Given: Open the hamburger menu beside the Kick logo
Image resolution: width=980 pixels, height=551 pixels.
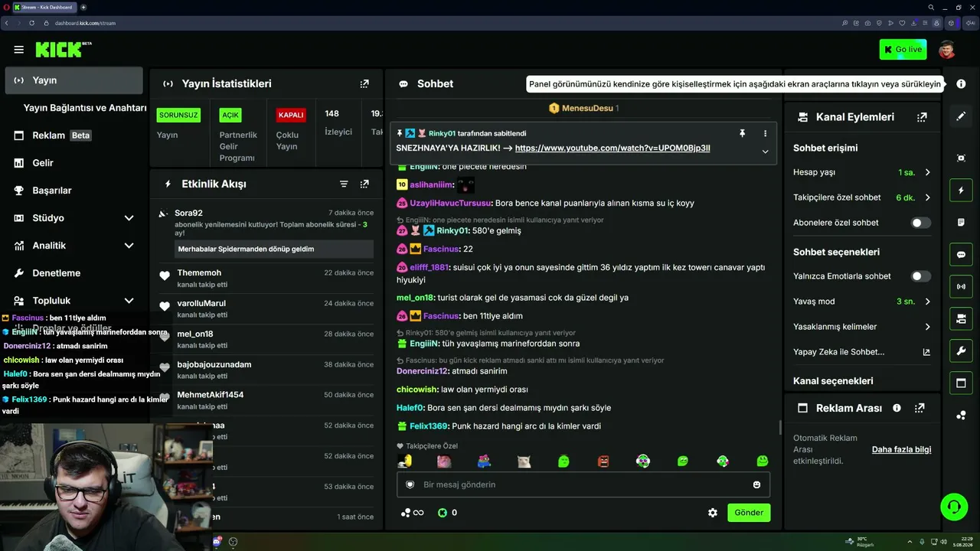Looking at the screenshot, I should coord(18,50).
